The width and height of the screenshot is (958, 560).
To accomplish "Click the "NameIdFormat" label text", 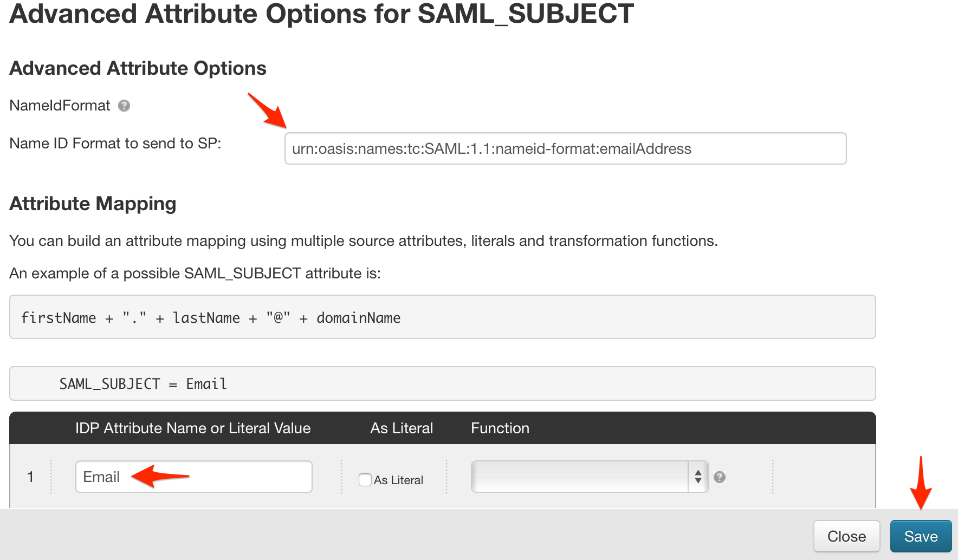I will point(60,106).
